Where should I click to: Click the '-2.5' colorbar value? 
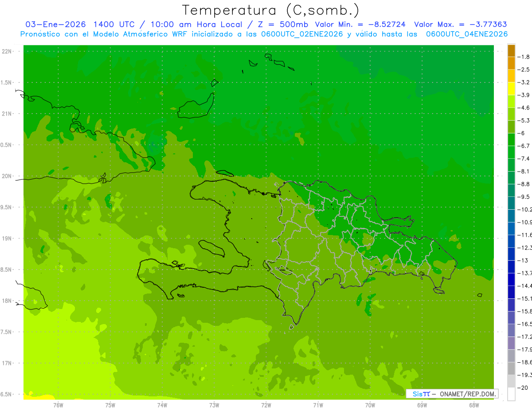[524, 70]
